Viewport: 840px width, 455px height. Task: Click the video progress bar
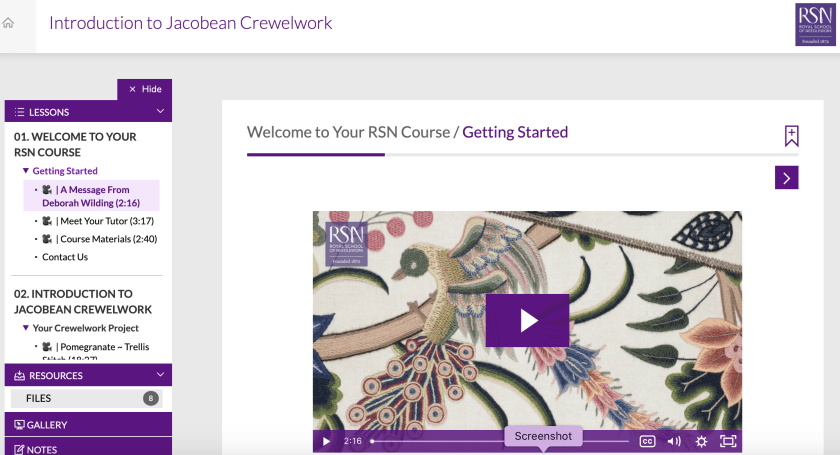tap(500, 441)
